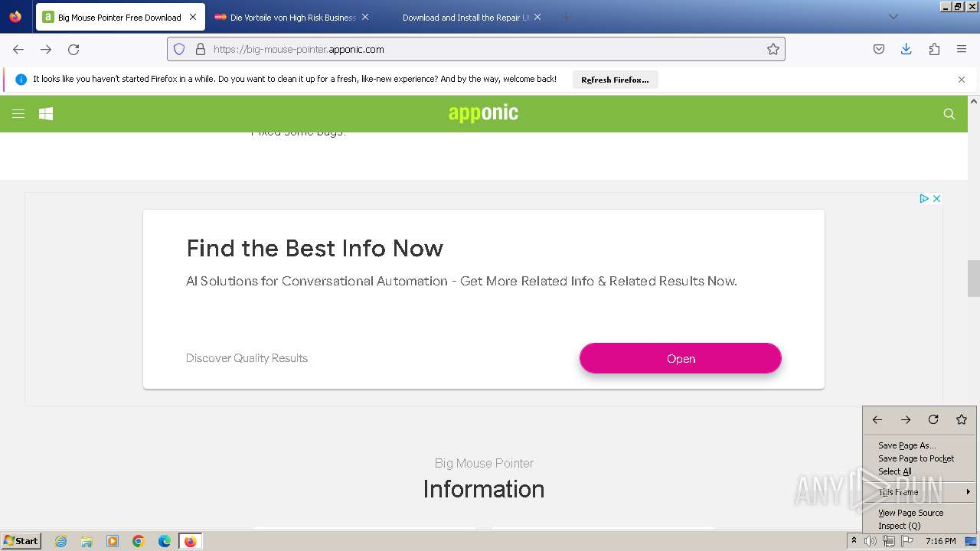Viewport: 980px width, 551px height.
Task: Show site security padlock info
Action: [201, 49]
